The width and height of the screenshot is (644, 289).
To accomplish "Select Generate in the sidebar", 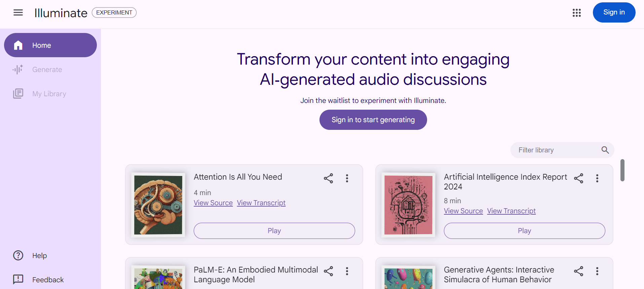I will click(x=50, y=69).
